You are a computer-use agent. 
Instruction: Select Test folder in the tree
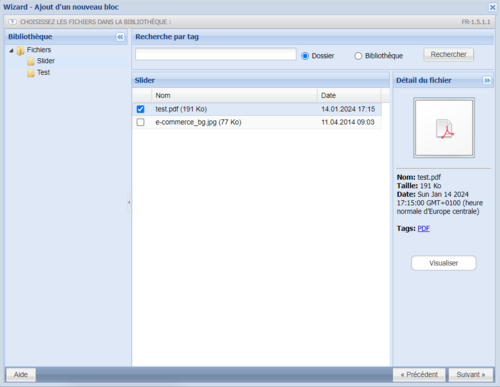[43, 72]
